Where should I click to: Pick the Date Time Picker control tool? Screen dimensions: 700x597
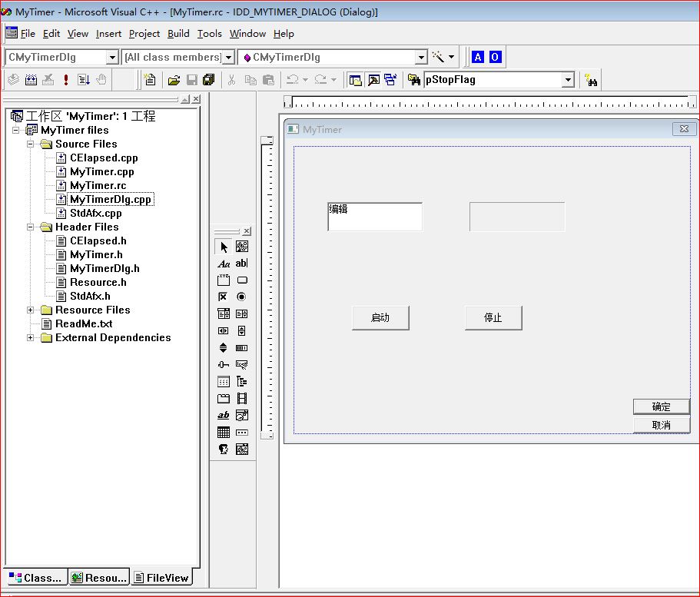[242, 415]
